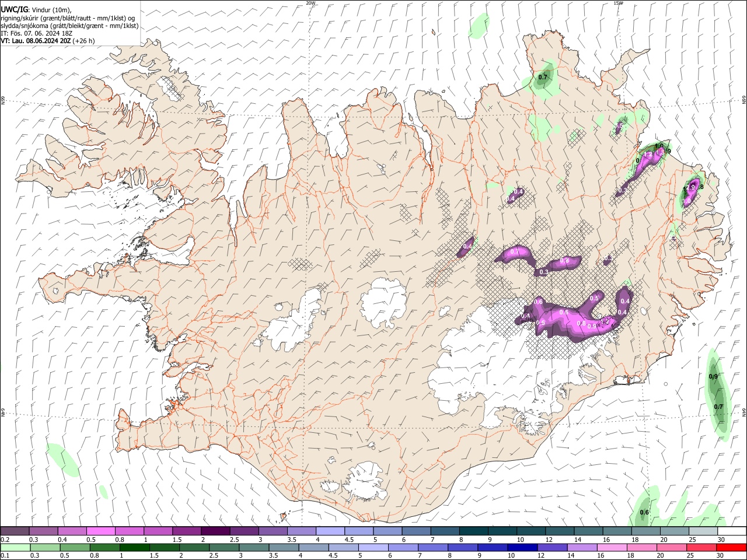Pick the bright red 30 swatch on rain scale
Image resolution: width=747 pixels, height=560 pixels.
731,547
